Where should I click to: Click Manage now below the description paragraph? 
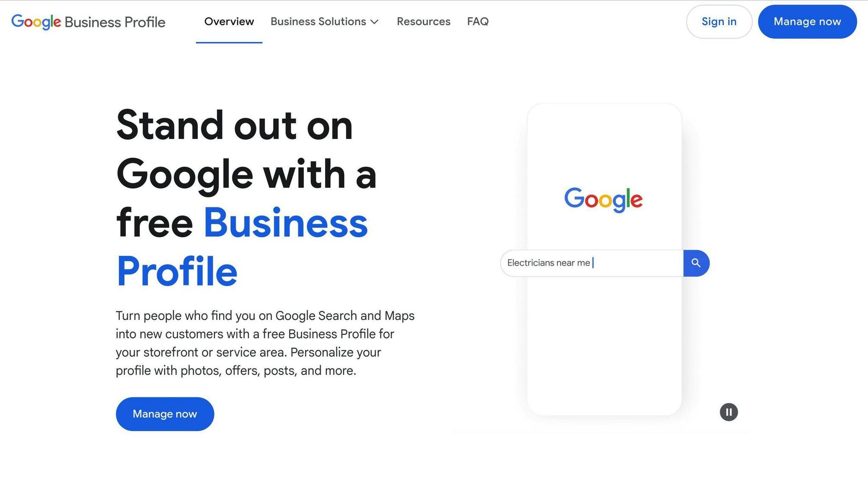tap(165, 414)
